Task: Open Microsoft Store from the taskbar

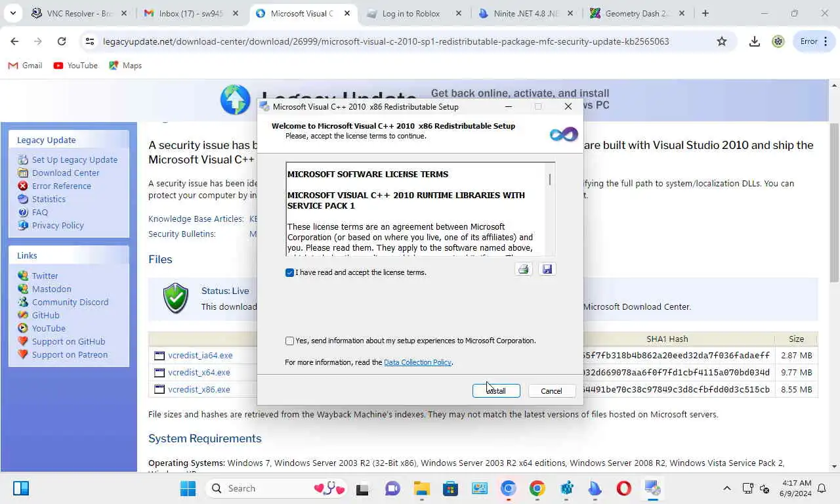Action: pyautogui.click(x=450, y=488)
